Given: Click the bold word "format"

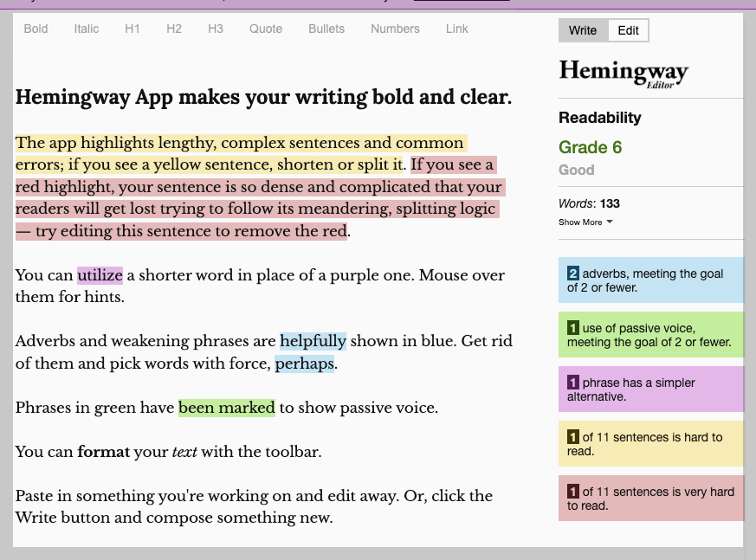Looking at the screenshot, I should pyautogui.click(x=104, y=452).
